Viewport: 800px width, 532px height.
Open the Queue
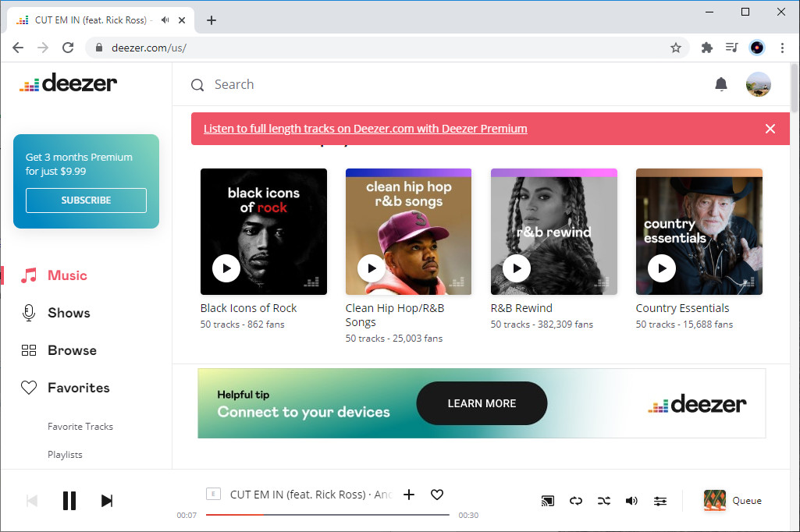[x=747, y=500]
